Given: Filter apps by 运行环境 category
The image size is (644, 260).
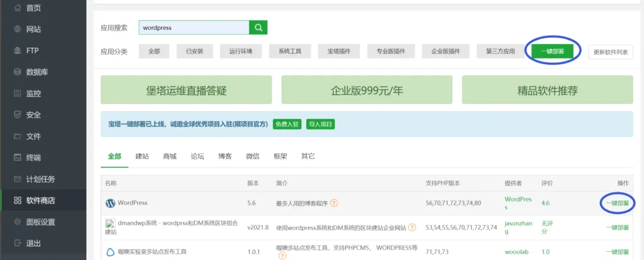Looking at the screenshot, I should click(241, 51).
